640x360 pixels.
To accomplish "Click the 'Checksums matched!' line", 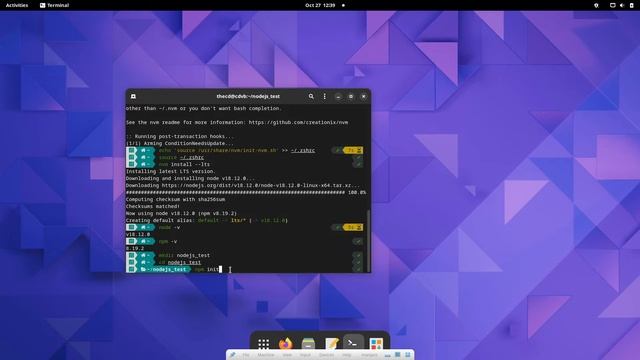I will [153, 206].
